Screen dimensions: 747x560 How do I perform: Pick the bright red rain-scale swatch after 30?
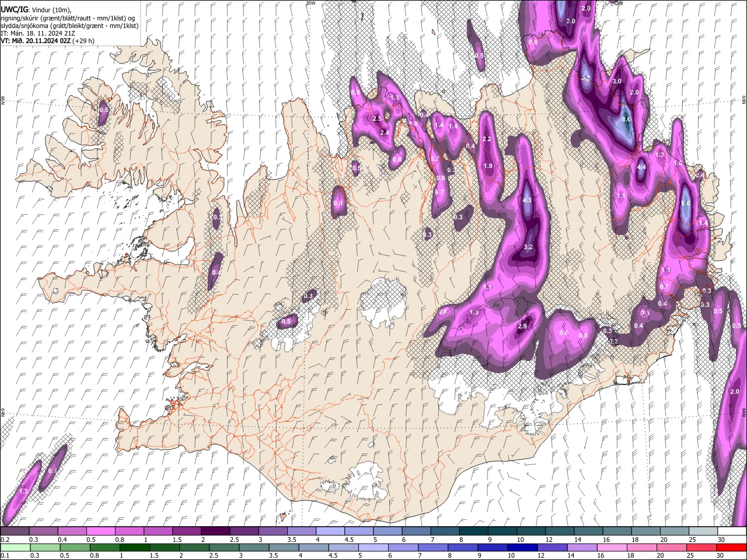coord(731,547)
